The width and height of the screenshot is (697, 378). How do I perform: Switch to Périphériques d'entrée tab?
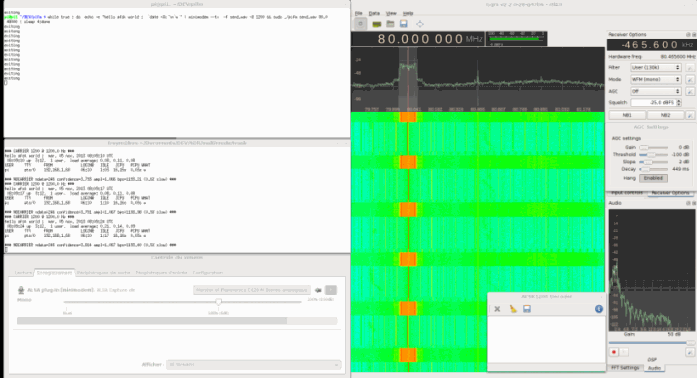(x=161, y=273)
